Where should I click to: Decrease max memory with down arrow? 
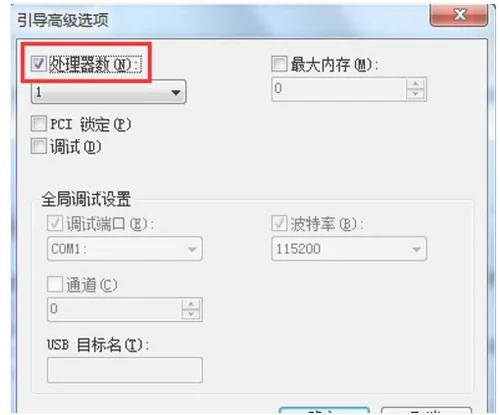point(415,94)
